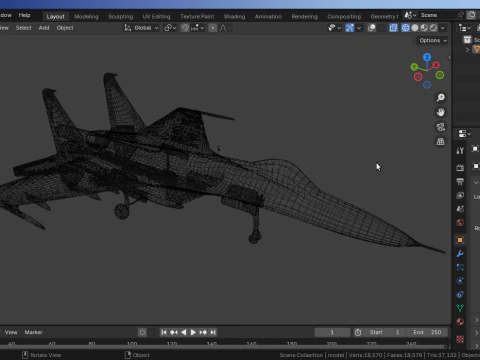
Task: Open the Material properties tab
Action: point(460,322)
